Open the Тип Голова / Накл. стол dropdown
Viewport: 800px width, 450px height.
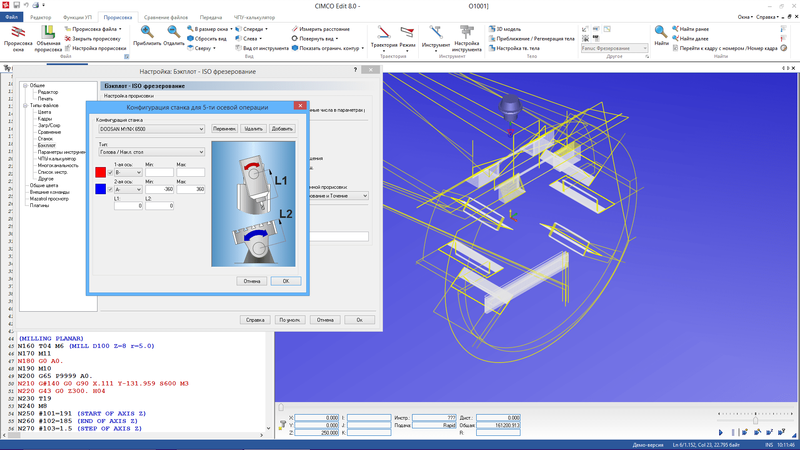[x=201, y=152]
